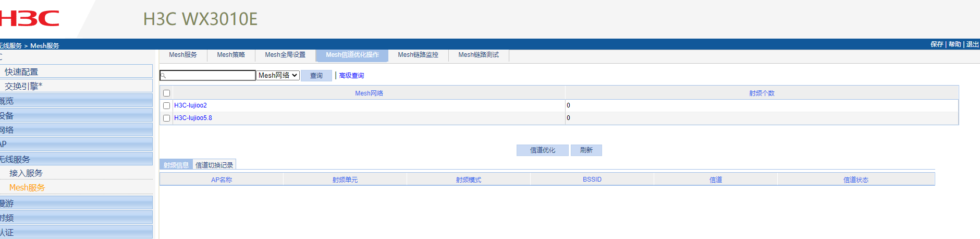This screenshot has width=980, height=239.
Task: Sort by the 射频单元 column header
Action: (345, 180)
